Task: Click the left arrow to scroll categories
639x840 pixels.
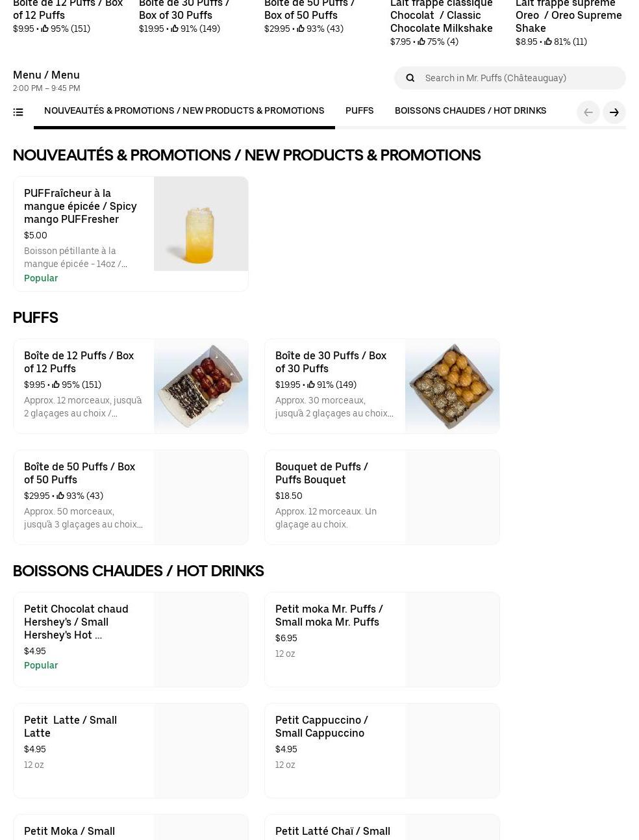Action: [x=588, y=112]
